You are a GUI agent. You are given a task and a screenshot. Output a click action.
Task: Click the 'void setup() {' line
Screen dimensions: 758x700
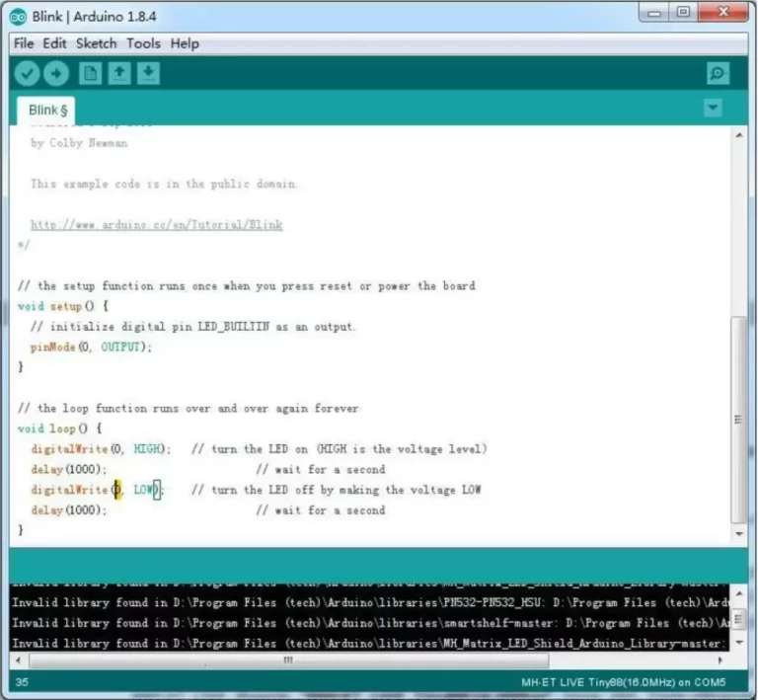tap(63, 306)
